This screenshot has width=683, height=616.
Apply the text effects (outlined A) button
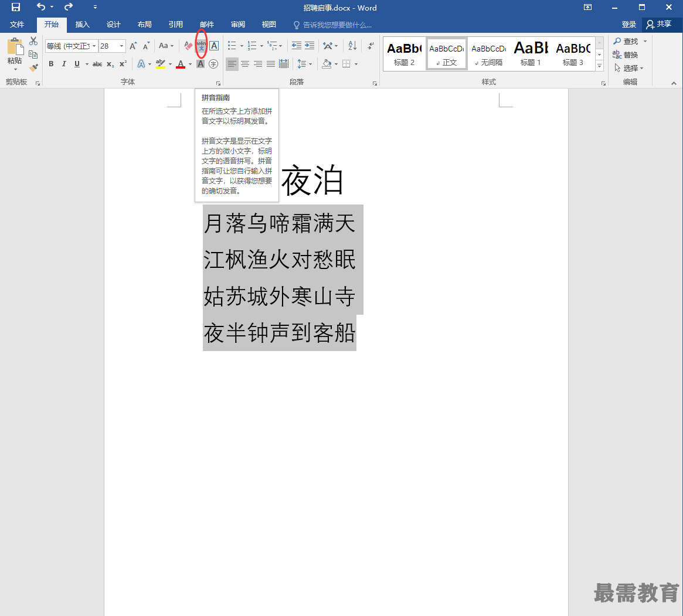tap(141, 64)
